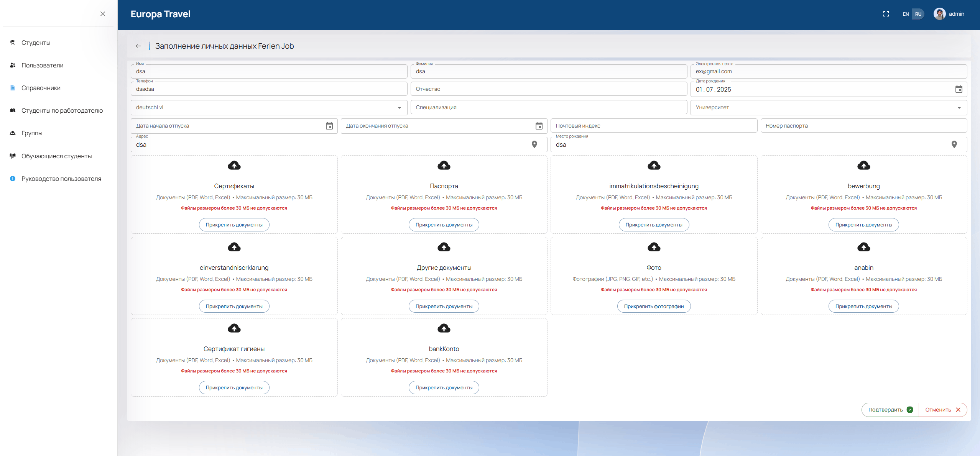Click the bankKonto upload cloud icon
The width and height of the screenshot is (980, 456).
444,328
